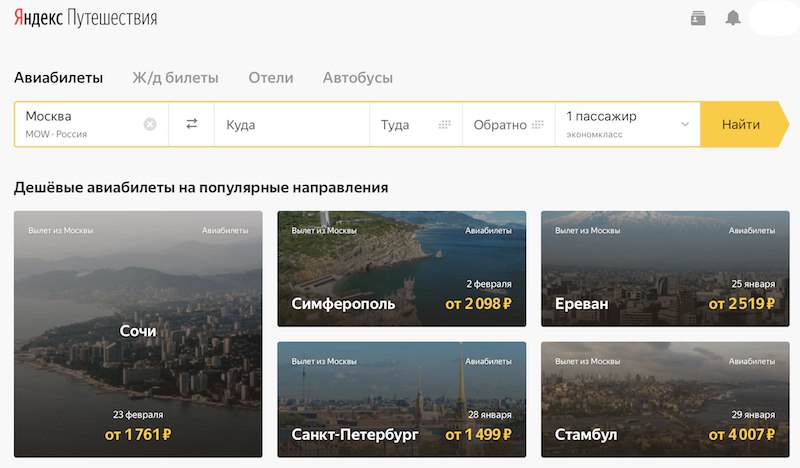Open the Туда date picker
The image size is (800, 468).
coord(416,125)
